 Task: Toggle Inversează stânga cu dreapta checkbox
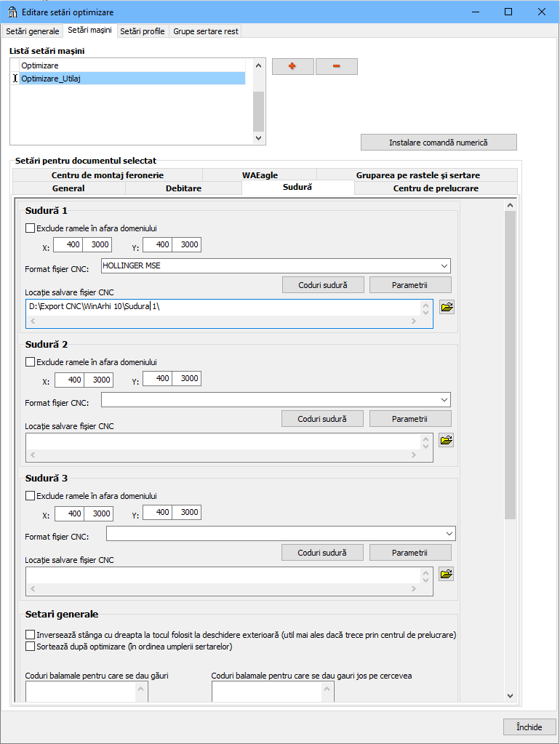click(30, 635)
